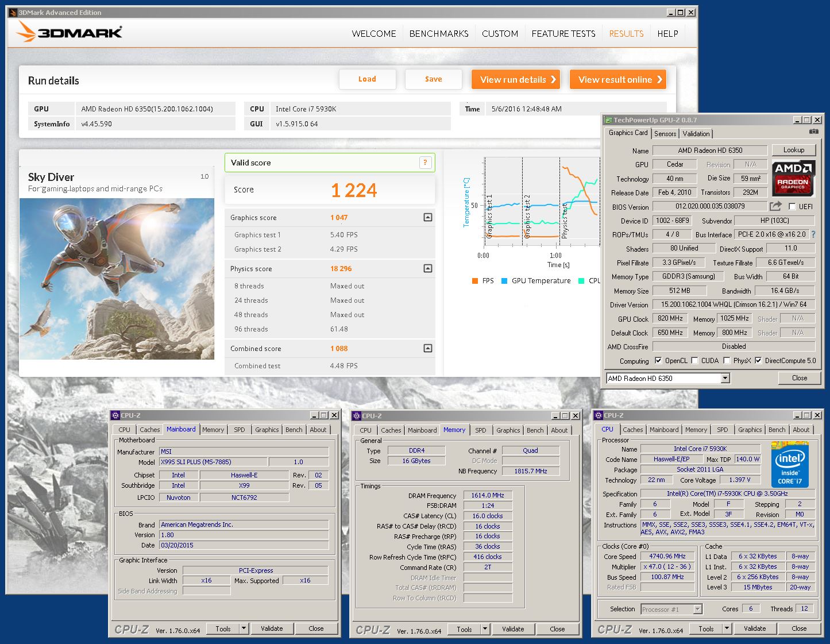Open Tools dropdown arrow in CPU-Z Mainboard window
This screenshot has height=644, width=830.
tap(244, 628)
